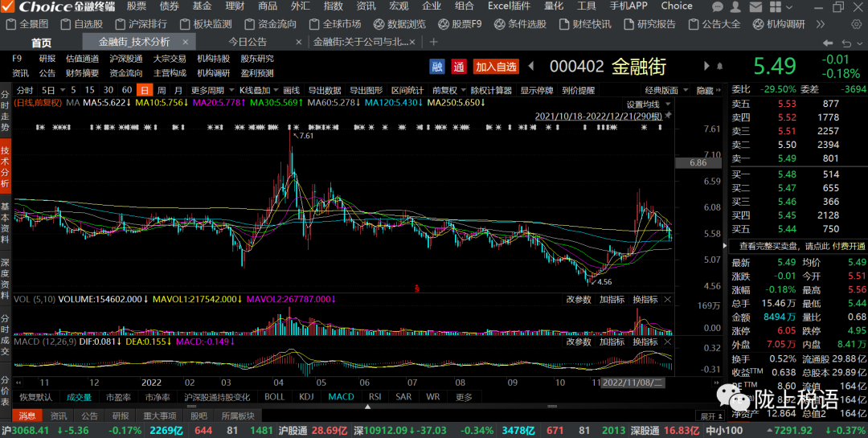This screenshot has height=438, width=868.
Task: Close the VOL indicator panel
Action: click(668, 300)
